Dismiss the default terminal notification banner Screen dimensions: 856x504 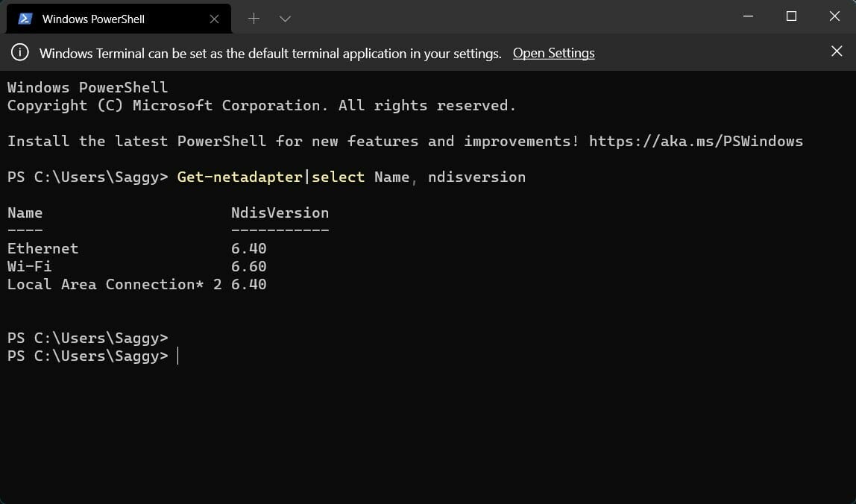[836, 51]
